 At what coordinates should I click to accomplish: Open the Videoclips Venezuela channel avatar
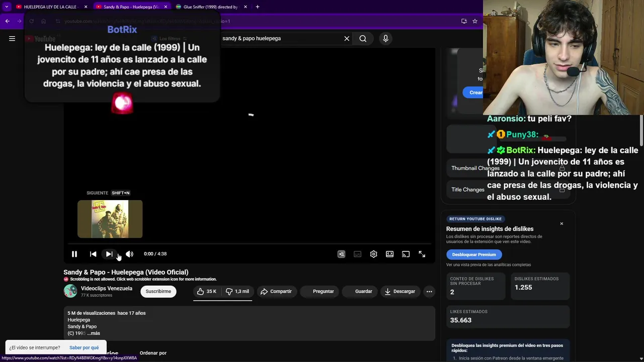click(x=70, y=291)
